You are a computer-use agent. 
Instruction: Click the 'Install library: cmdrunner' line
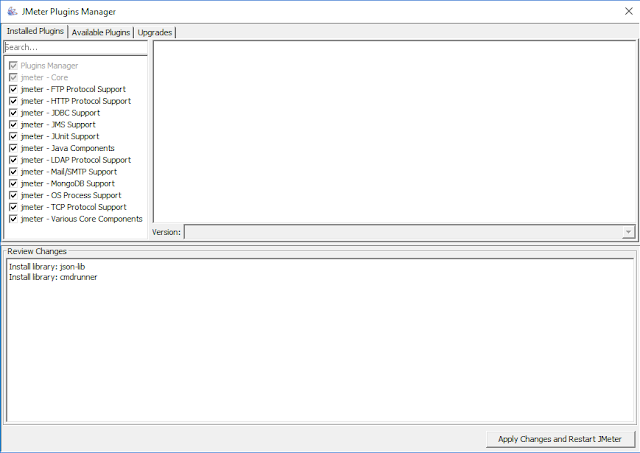click(x=53, y=277)
